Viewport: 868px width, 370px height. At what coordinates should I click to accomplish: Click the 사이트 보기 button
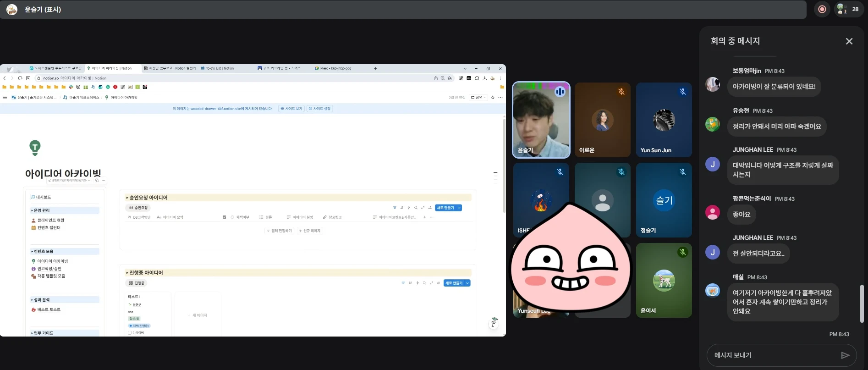coord(291,109)
